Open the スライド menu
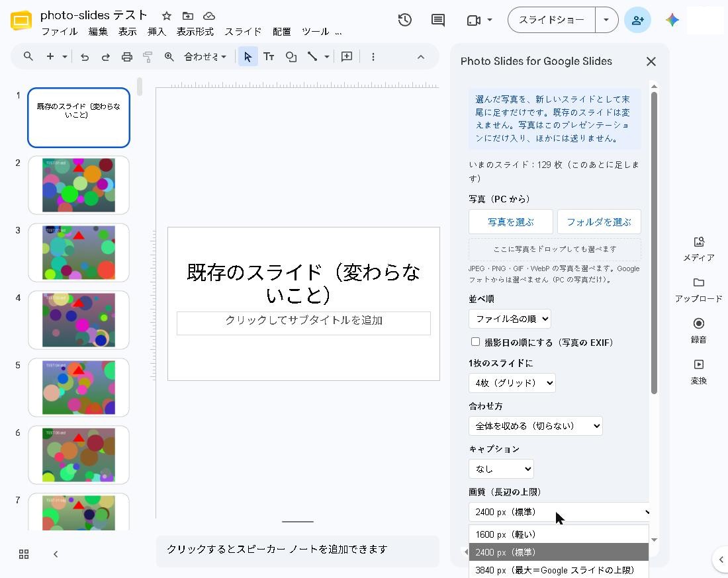Image resolution: width=728 pixels, height=578 pixels. click(243, 32)
